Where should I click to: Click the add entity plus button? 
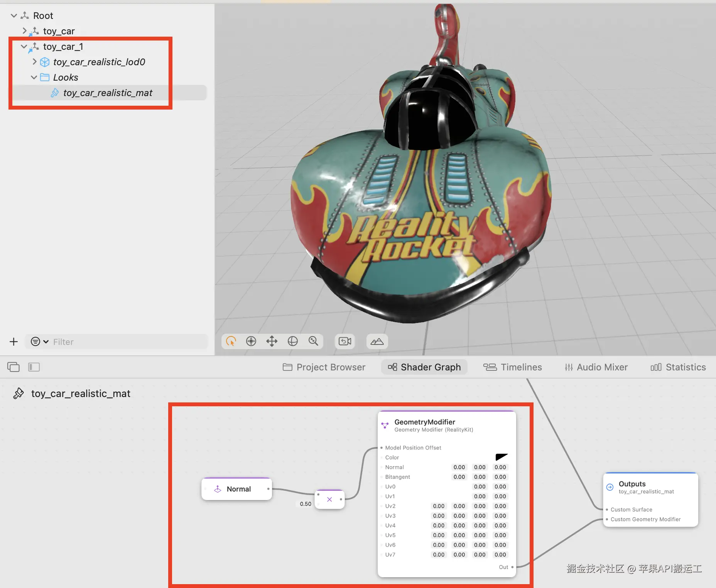click(14, 341)
